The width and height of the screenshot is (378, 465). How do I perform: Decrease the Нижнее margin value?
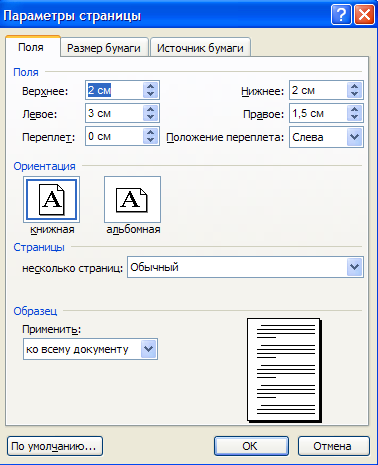click(x=354, y=94)
